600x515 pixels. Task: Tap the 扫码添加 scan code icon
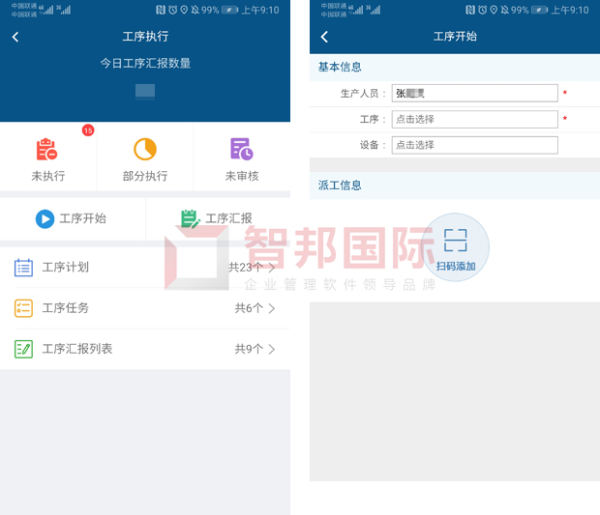click(x=455, y=240)
